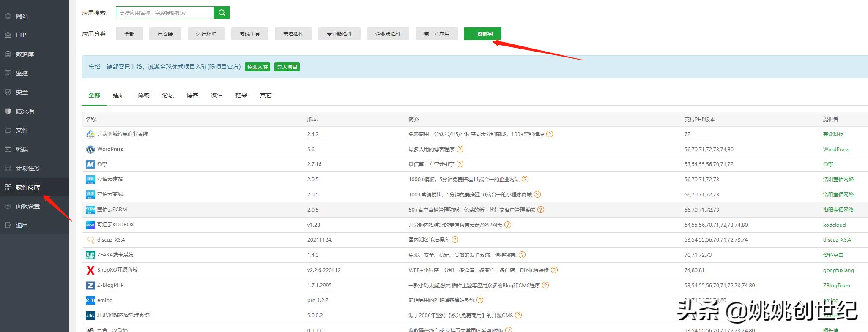Filter apps by 宝塔插件
Screen dimensions: 868x332
click(x=293, y=34)
